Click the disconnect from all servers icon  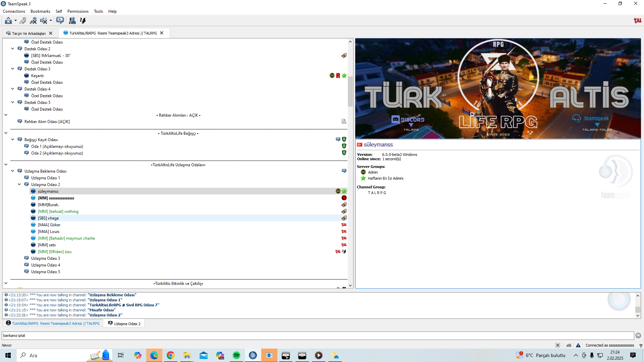[x=33, y=21]
